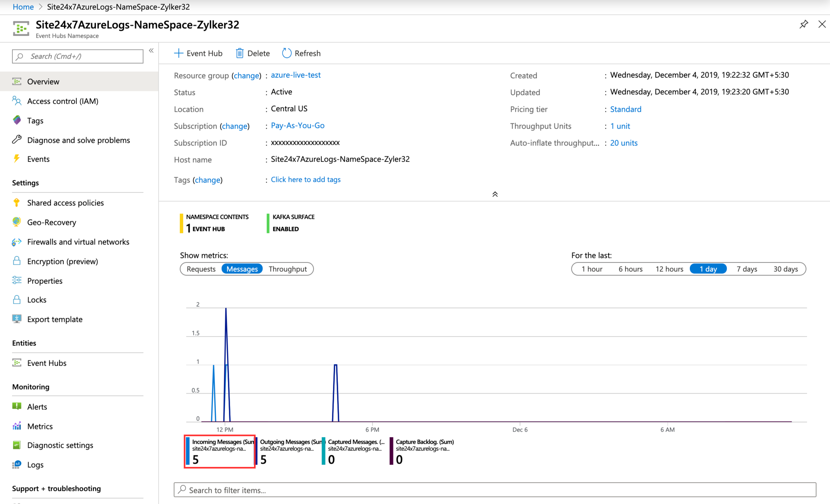Screen dimensions: 830x504
Task: Click the Encryption preview icon
Action: click(x=16, y=261)
